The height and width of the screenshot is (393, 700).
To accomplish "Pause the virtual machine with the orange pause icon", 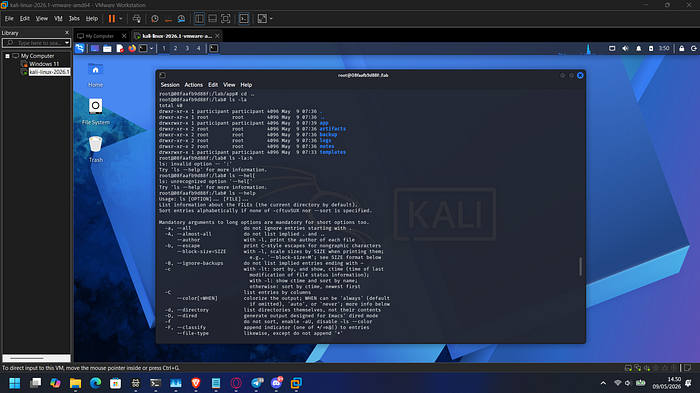I will click(x=112, y=19).
